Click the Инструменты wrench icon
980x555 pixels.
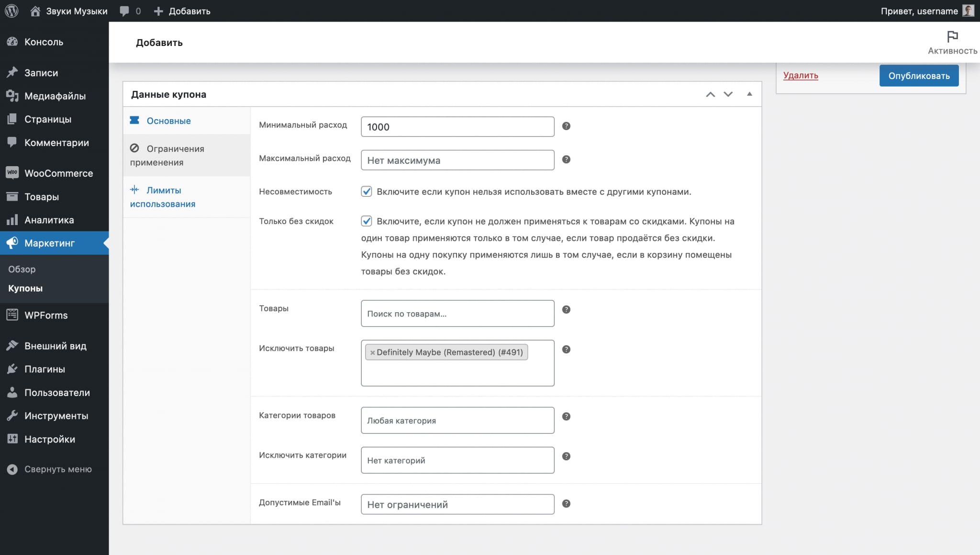point(12,416)
